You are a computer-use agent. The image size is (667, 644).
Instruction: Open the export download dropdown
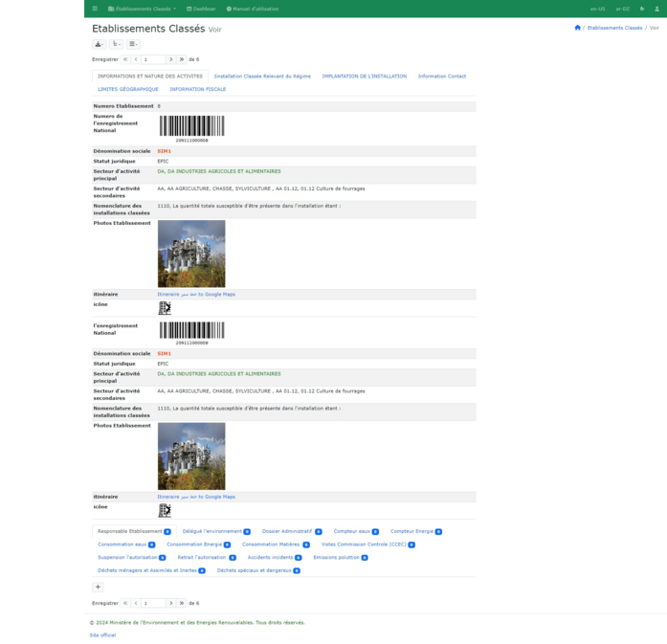click(99, 44)
